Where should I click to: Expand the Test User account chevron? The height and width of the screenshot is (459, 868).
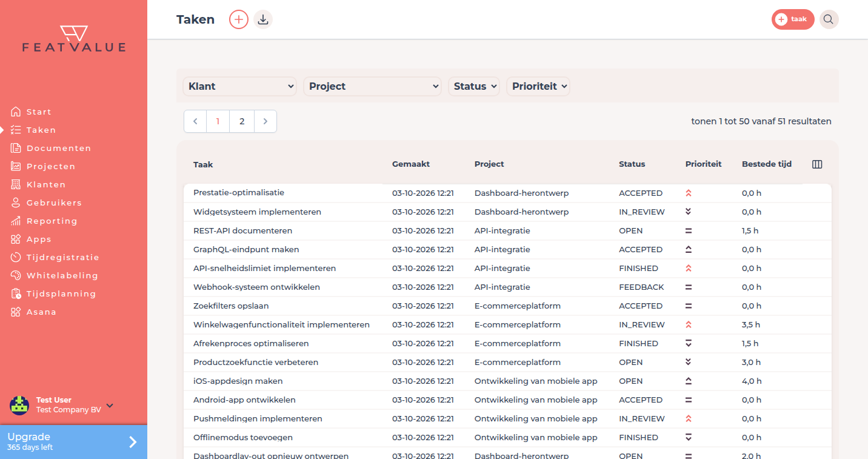click(110, 406)
